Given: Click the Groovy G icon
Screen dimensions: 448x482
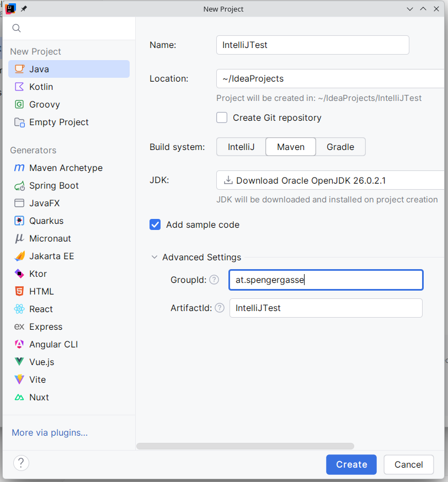Looking at the screenshot, I should pos(19,104).
